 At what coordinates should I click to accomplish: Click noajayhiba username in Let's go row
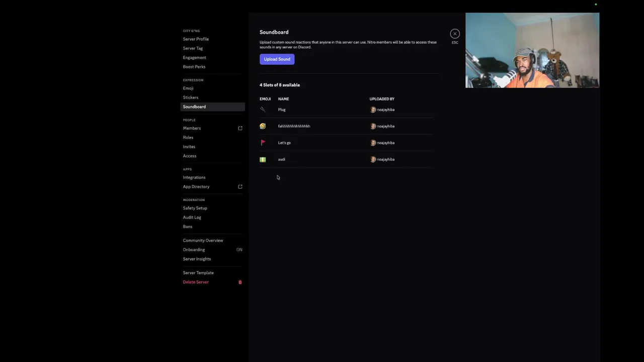(x=386, y=143)
